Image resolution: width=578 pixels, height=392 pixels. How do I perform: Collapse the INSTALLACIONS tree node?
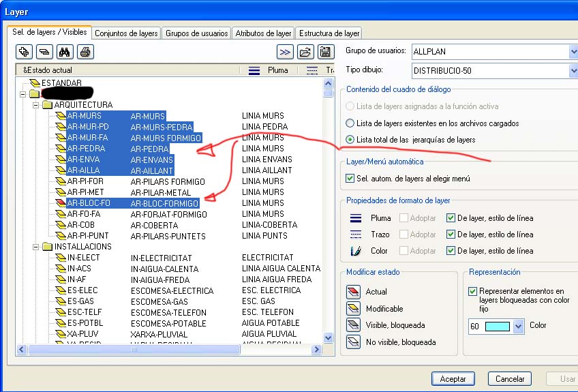click(35, 247)
